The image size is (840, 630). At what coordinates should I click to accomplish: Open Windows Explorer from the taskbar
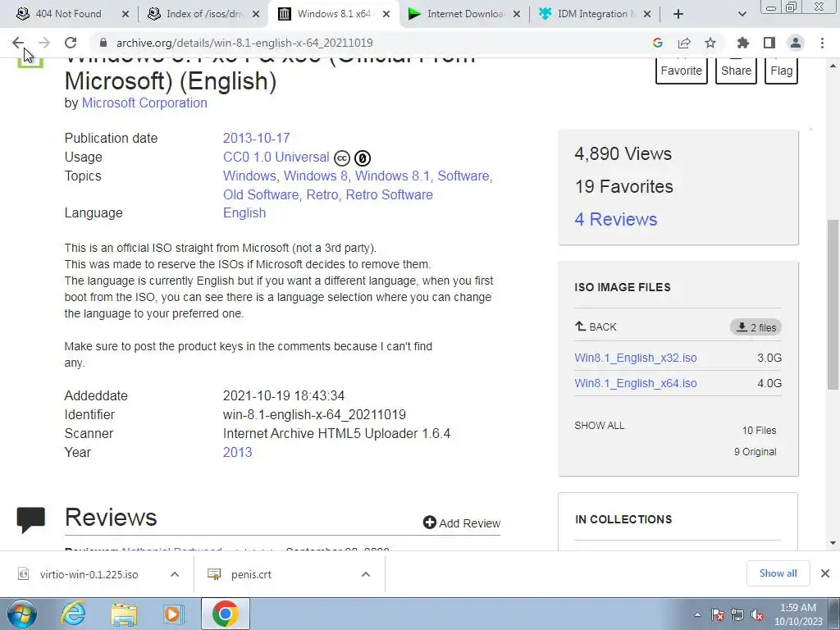pyautogui.click(x=124, y=614)
